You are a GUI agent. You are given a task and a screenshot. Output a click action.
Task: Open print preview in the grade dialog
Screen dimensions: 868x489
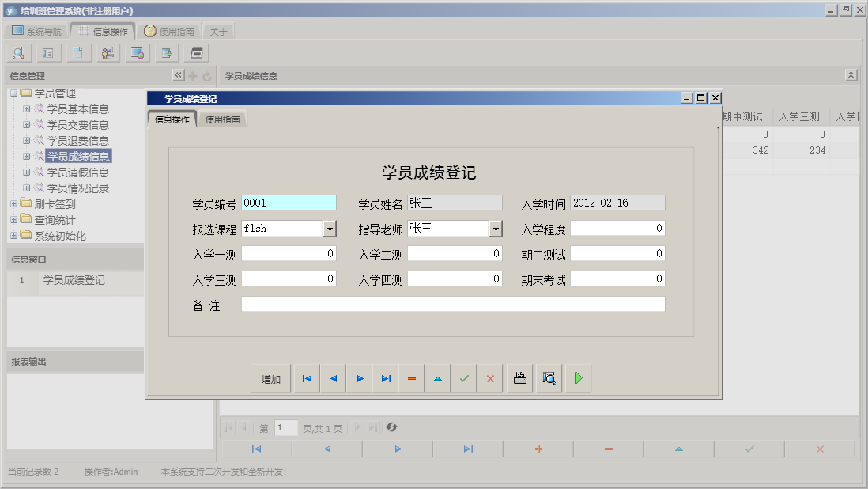point(549,377)
